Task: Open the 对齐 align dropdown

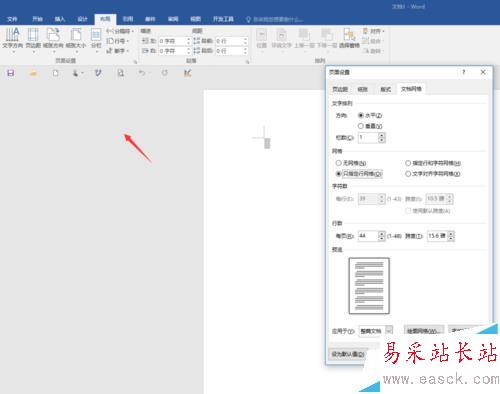Action: 373,31
